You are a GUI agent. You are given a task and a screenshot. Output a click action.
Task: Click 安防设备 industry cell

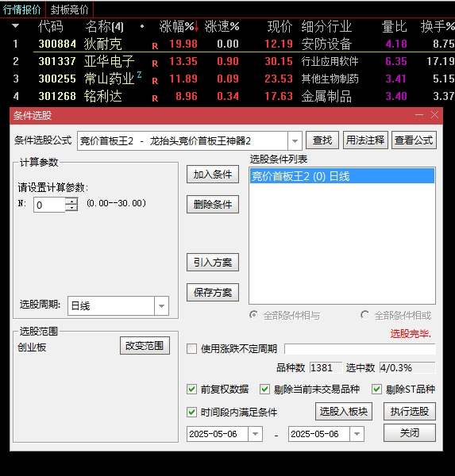(x=326, y=44)
